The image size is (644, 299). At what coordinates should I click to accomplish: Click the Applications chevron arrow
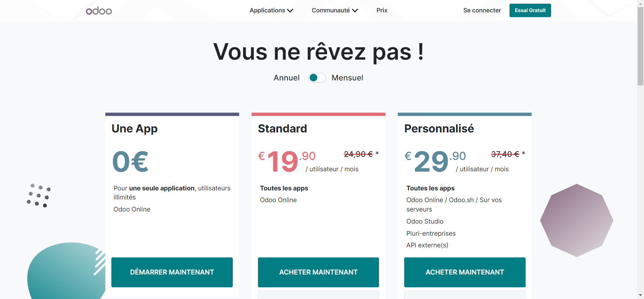click(290, 11)
